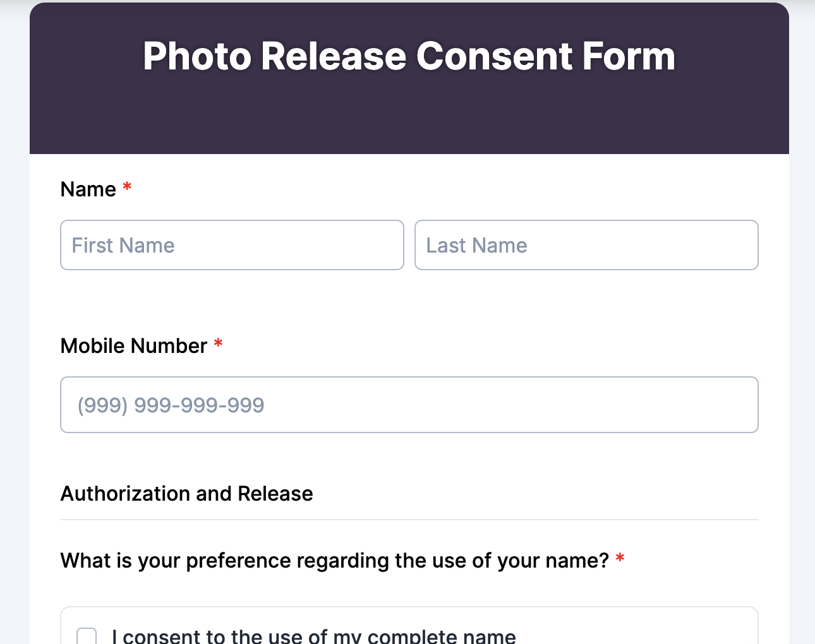Viewport: 815px width, 644px height.
Task: Click the Last Name placeholder text
Action: point(476,245)
